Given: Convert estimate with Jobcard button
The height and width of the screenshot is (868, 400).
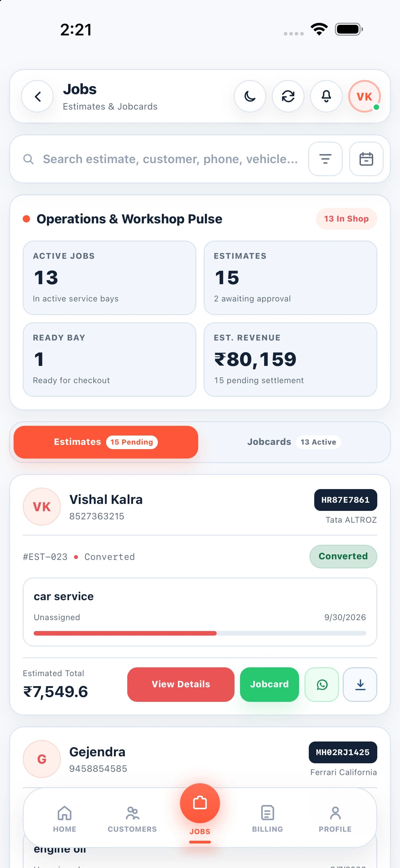Looking at the screenshot, I should tap(269, 684).
